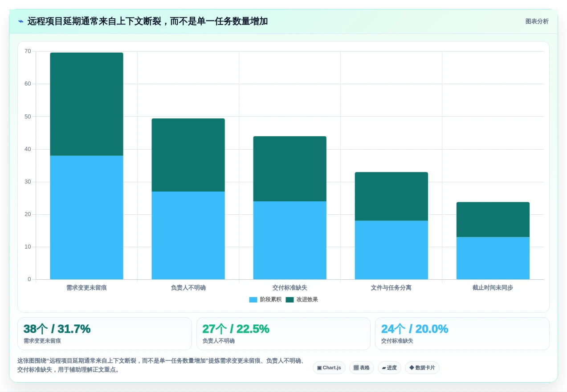This screenshot has height=392, width=567.
Task: Click the 负责人不明确 caption under the second card
Action: pyautogui.click(x=219, y=341)
